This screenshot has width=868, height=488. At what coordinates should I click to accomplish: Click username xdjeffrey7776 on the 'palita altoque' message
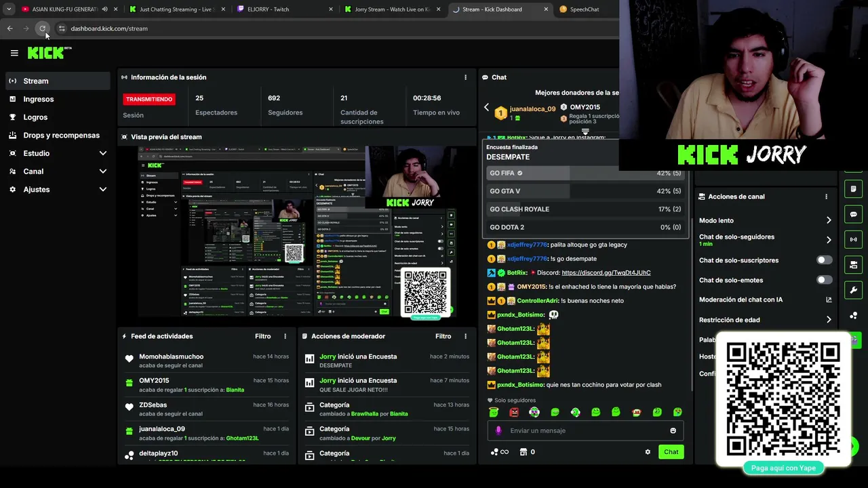click(x=527, y=245)
